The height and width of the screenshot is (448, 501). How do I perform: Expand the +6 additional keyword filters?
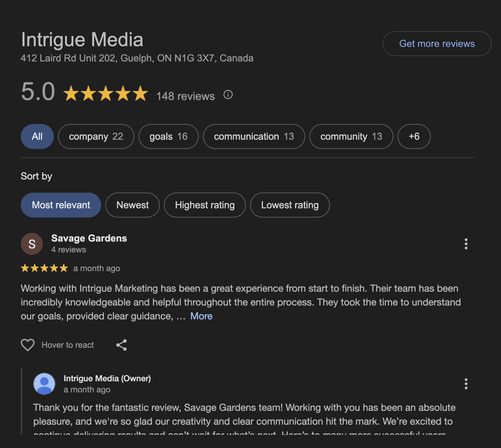coord(414,136)
